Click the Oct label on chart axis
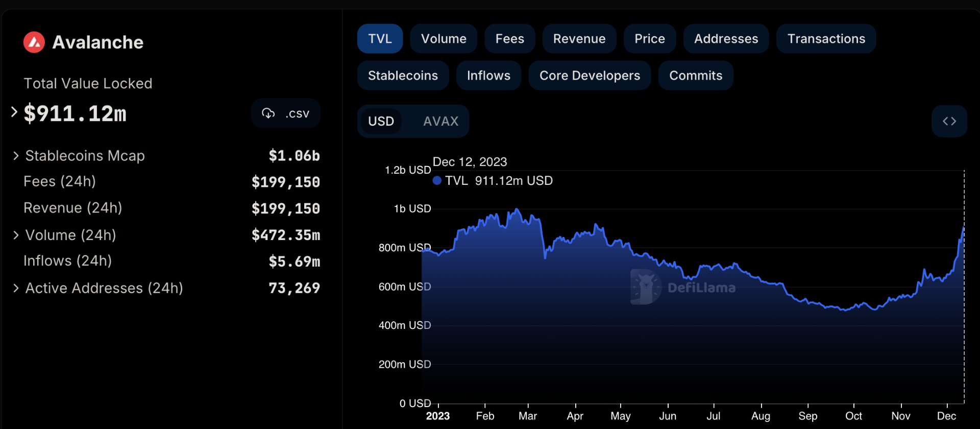The height and width of the screenshot is (429, 980). click(x=853, y=416)
